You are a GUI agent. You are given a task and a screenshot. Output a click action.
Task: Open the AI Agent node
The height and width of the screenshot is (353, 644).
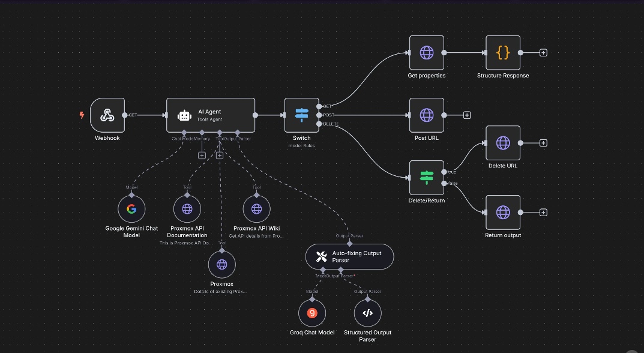click(x=210, y=115)
